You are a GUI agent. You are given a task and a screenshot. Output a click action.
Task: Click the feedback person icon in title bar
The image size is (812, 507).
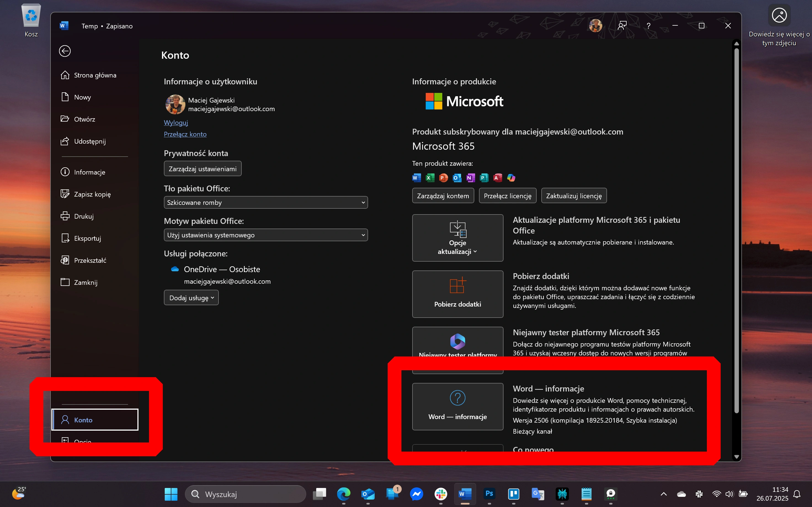622,26
